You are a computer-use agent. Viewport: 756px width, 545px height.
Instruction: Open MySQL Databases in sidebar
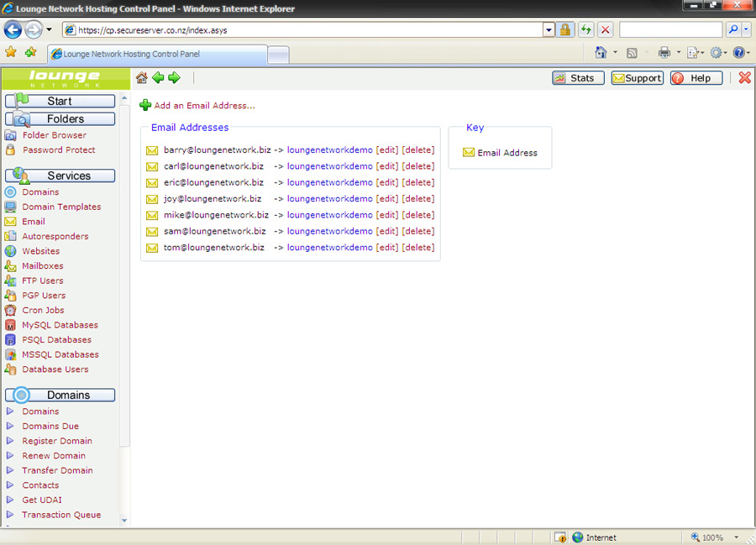(x=60, y=325)
